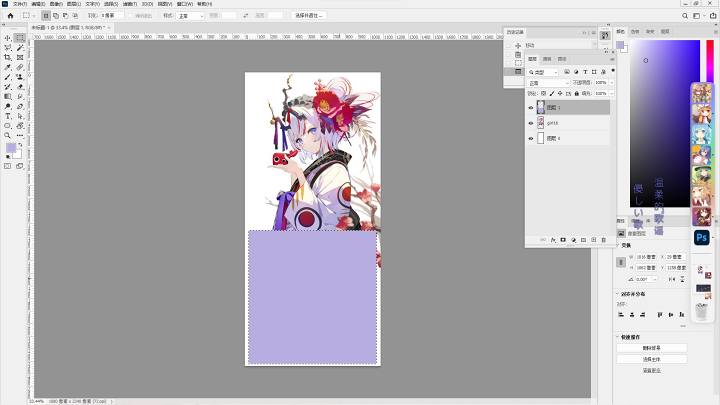Viewport: 720px width, 405px height.
Task: Delete layer with trash icon in Layers panel
Action: pyautogui.click(x=604, y=240)
